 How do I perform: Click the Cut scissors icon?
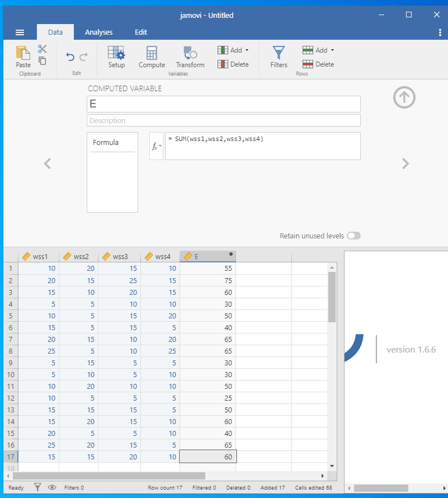click(43, 49)
